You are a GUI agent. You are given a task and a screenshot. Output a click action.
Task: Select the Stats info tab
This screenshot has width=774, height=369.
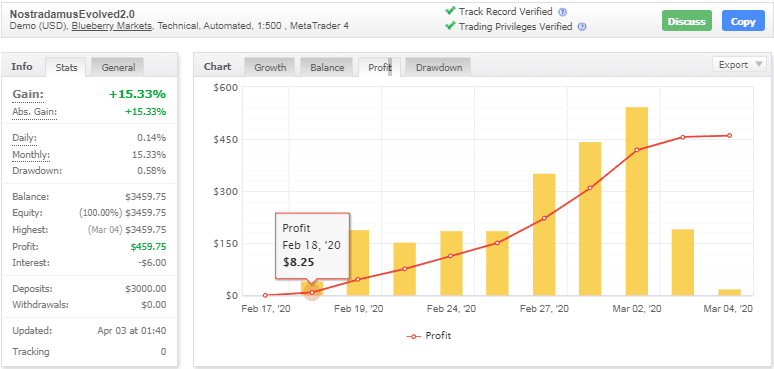tap(66, 68)
